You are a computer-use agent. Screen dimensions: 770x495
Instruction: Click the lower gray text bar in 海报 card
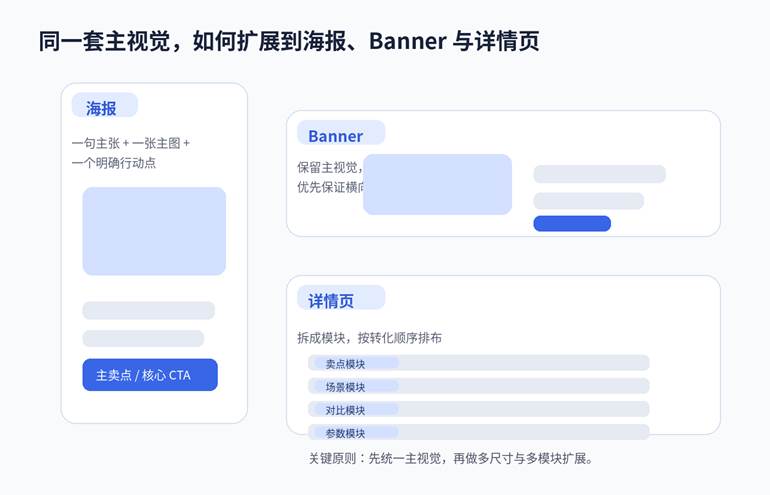point(143,338)
